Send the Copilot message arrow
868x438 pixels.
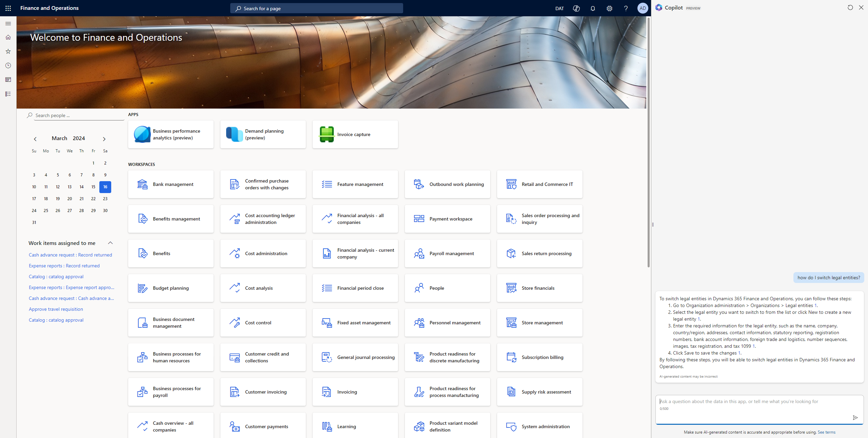coord(855,418)
